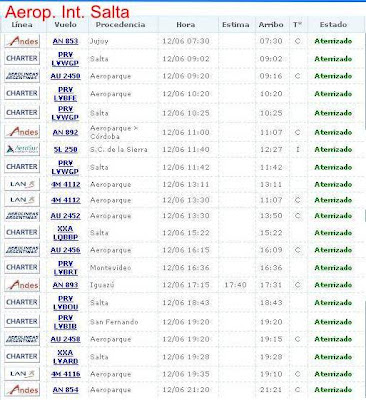Image resolution: width=366 pixels, height=400 pixels.
Task: Open the PRV LVBOU flight link
Action: (x=65, y=303)
